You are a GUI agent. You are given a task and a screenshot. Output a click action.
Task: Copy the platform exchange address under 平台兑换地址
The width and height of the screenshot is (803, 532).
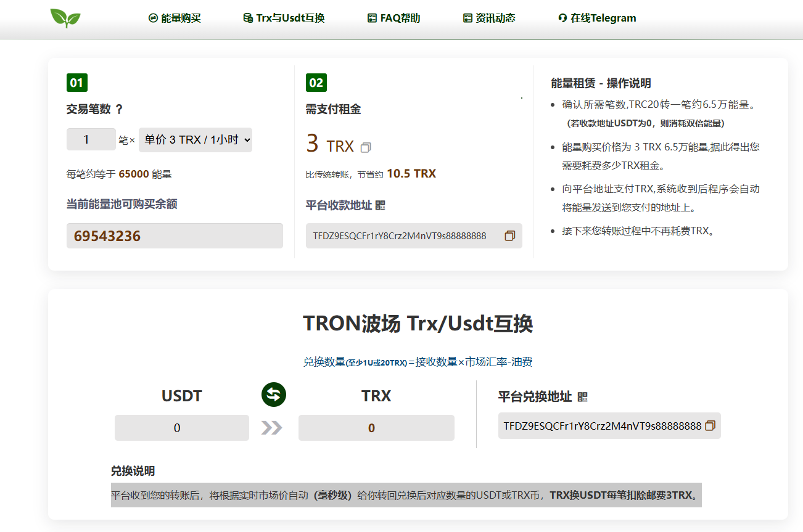coord(710,426)
